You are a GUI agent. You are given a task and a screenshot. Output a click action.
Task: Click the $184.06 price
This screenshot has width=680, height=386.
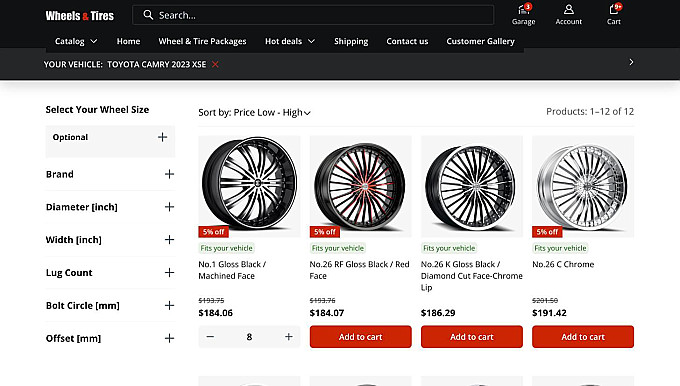[216, 313]
